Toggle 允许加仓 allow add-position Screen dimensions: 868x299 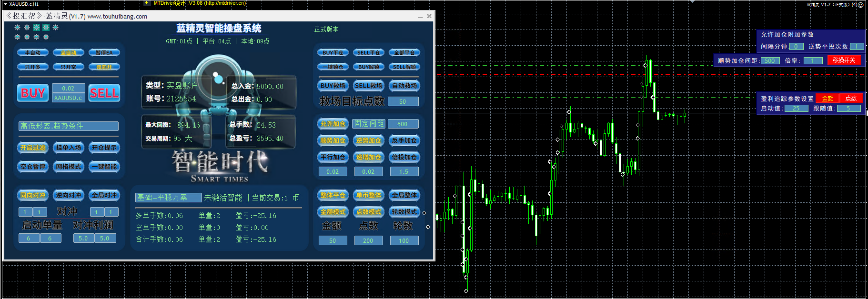pos(333,124)
